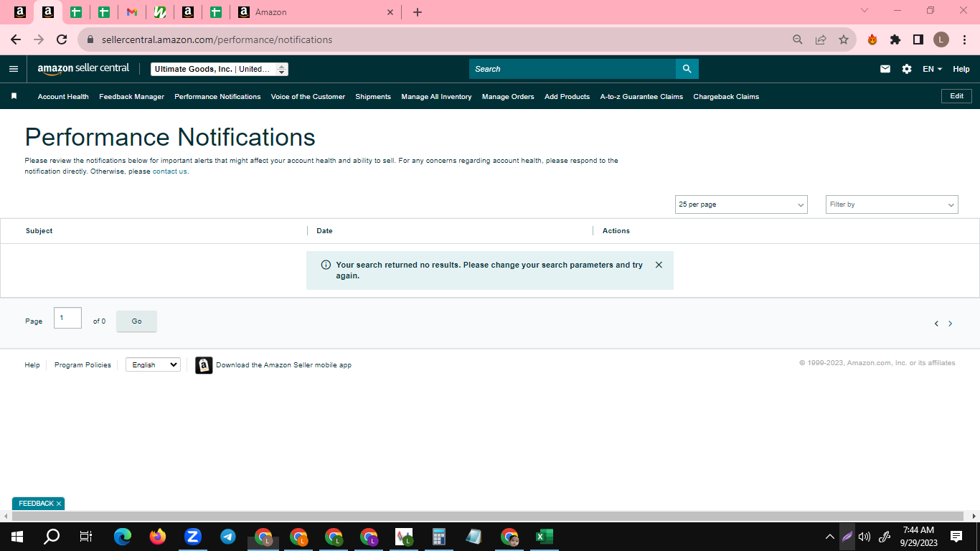Go to next page using right chevron
The image size is (980, 551).
[951, 324]
